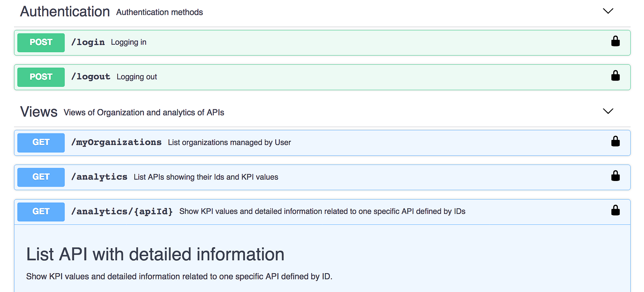Click the Views section heading
The image size is (644, 292).
pos(39,112)
